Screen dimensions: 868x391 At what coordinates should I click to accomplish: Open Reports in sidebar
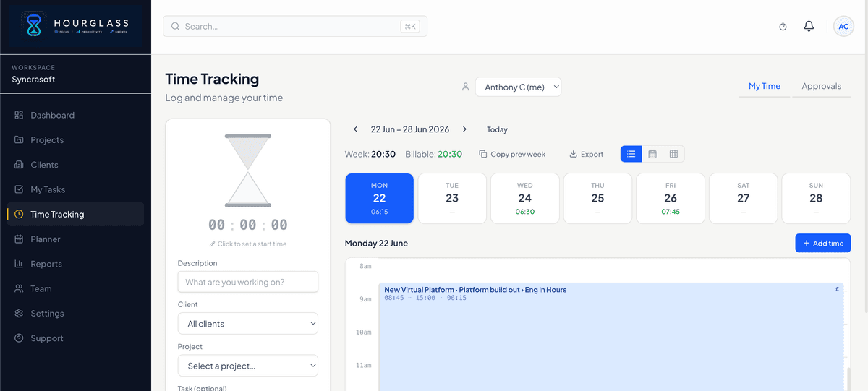coord(75,264)
